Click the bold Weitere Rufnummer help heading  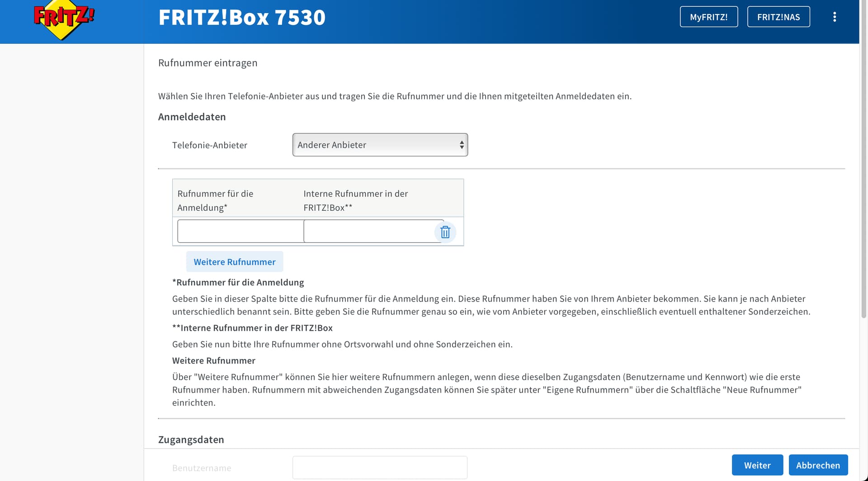pyautogui.click(x=213, y=361)
